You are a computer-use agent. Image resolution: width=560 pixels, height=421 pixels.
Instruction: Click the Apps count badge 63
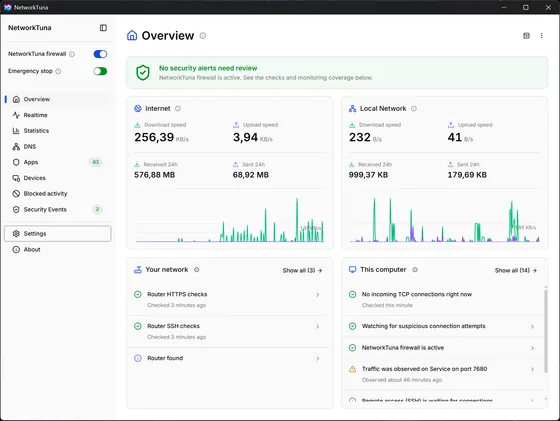(x=96, y=162)
